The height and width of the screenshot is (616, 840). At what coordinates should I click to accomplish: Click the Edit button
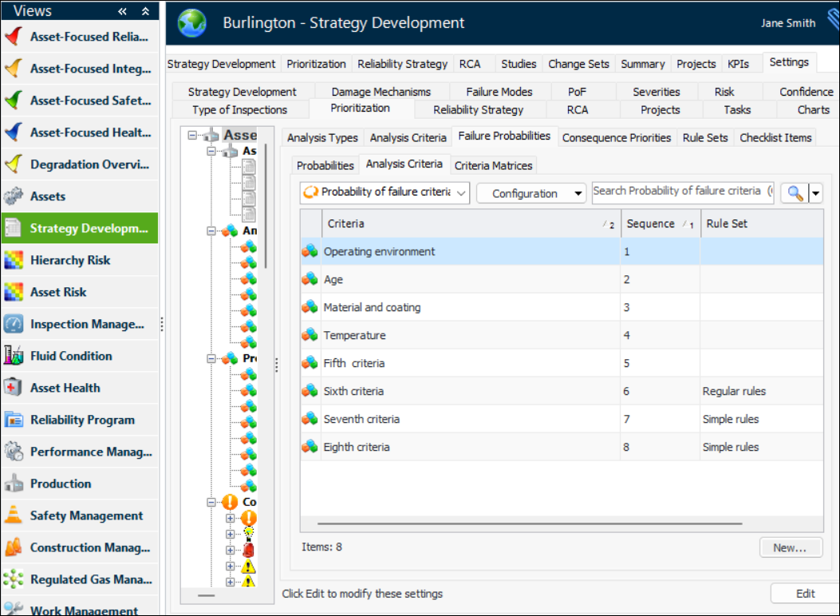click(805, 594)
